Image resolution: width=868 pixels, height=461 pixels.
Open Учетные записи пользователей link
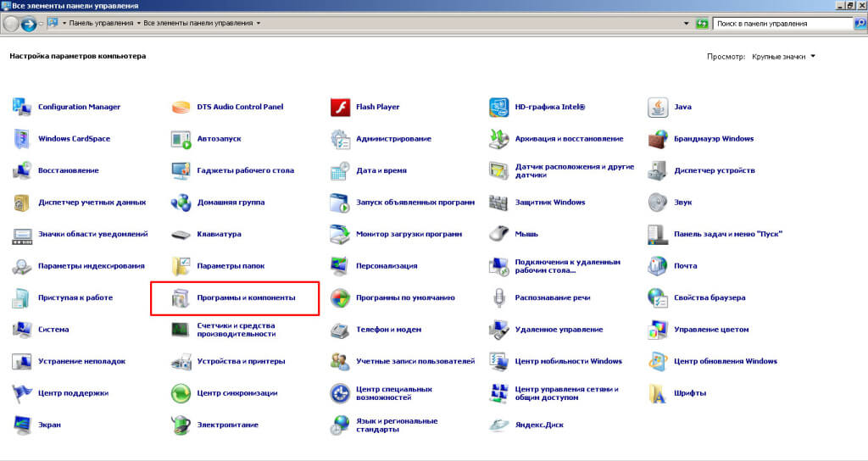(415, 361)
